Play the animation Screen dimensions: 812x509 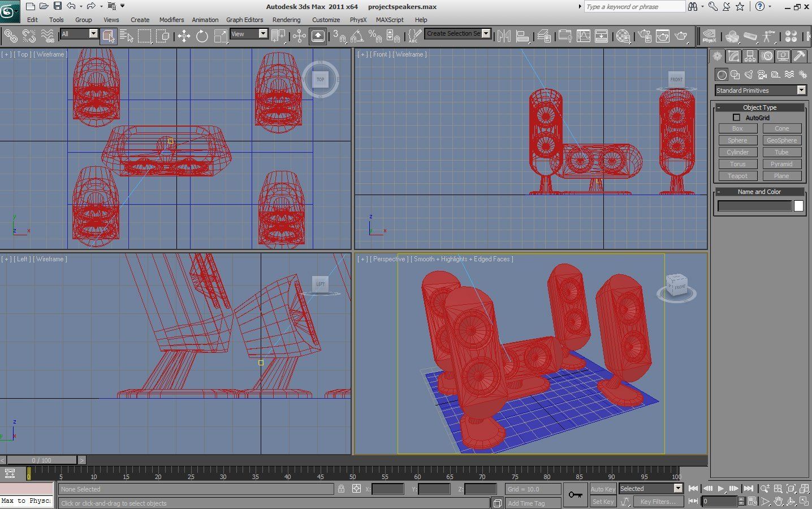(720, 489)
